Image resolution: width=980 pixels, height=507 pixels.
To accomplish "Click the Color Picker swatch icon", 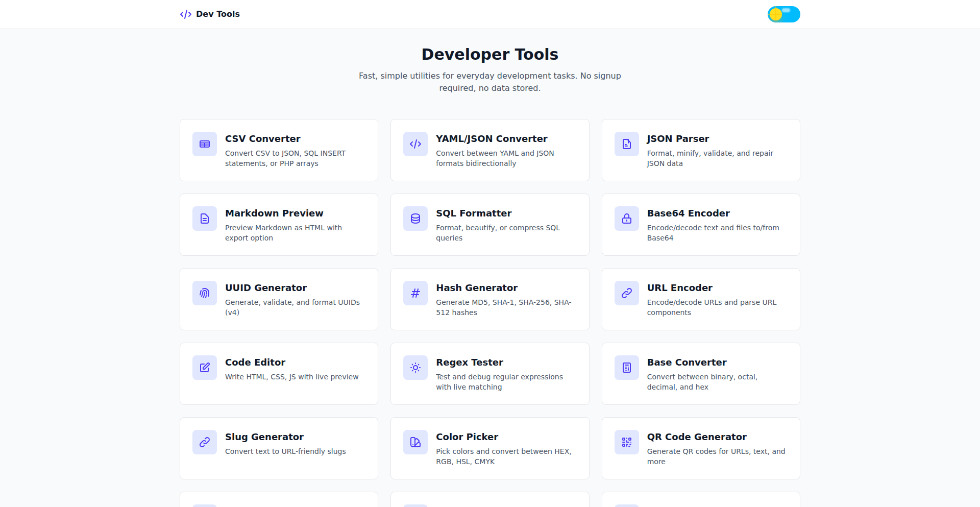I will point(415,442).
